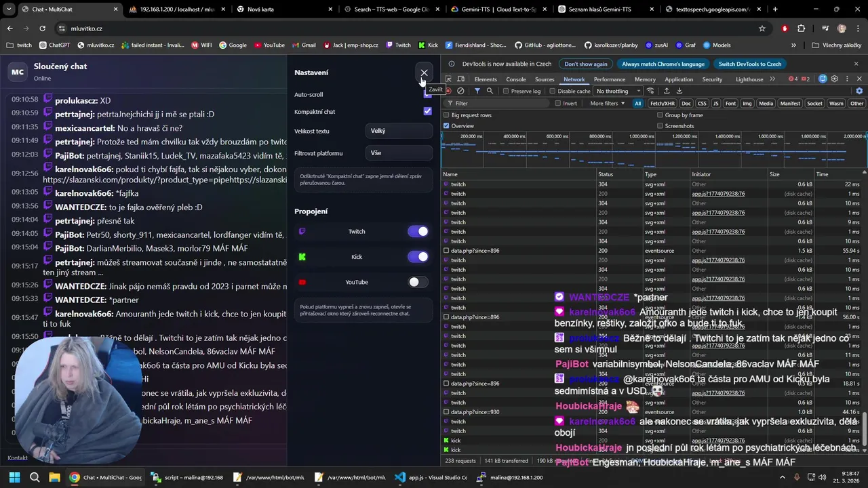
Task: Click the export HAR download icon
Action: click(x=679, y=91)
